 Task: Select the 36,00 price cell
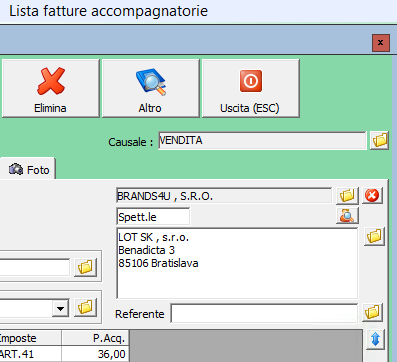(x=95, y=354)
